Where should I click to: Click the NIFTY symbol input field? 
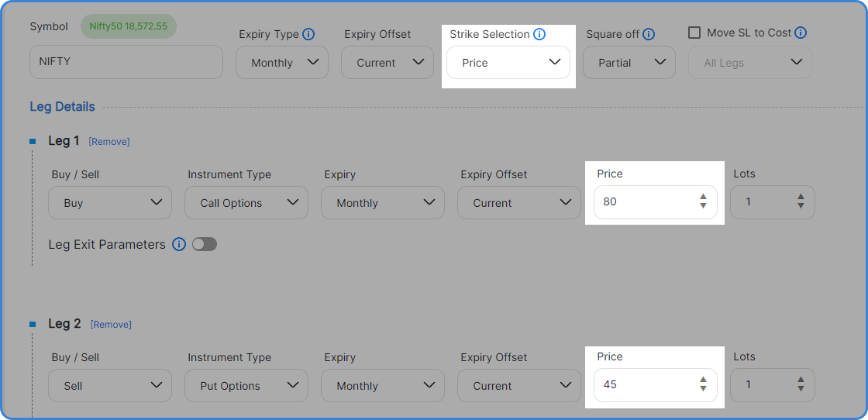[126, 62]
